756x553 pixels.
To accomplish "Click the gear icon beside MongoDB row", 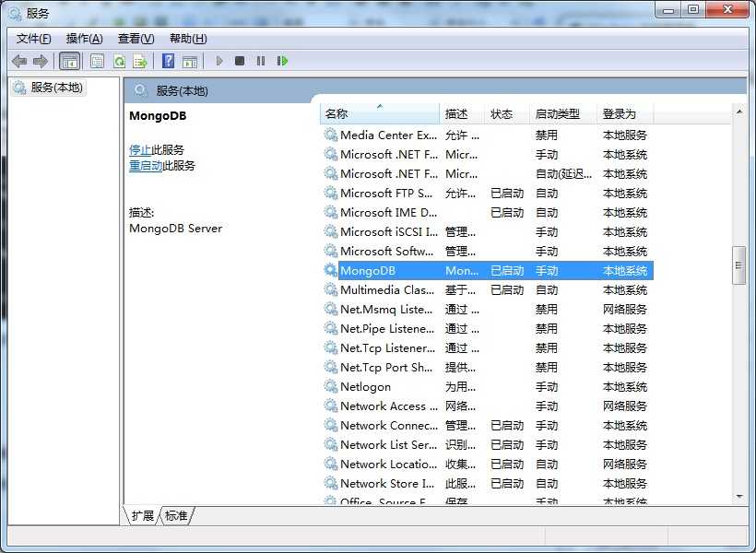I will (331, 270).
